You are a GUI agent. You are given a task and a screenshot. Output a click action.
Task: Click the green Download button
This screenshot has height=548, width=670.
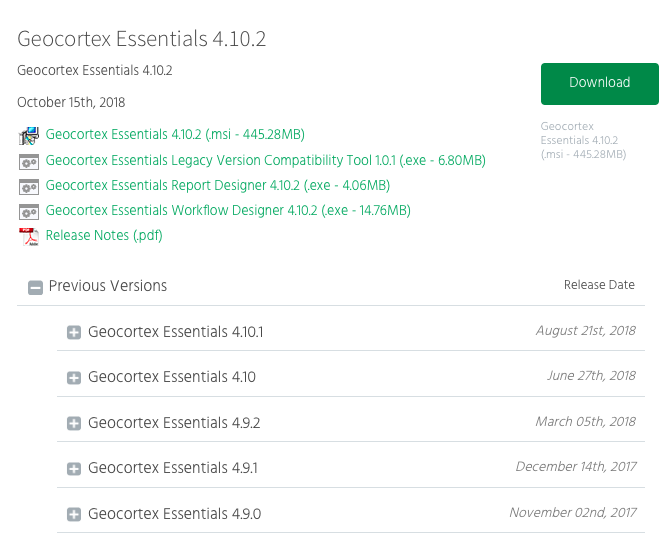pos(599,84)
